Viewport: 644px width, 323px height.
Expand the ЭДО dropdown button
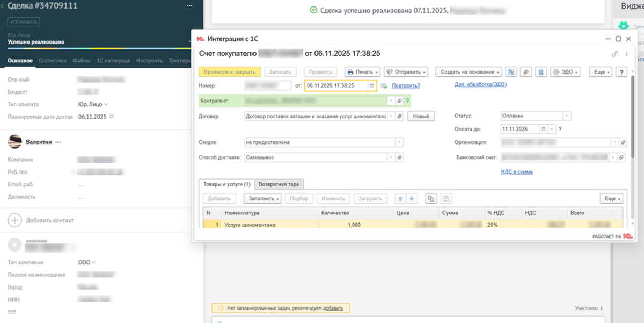tap(566, 72)
